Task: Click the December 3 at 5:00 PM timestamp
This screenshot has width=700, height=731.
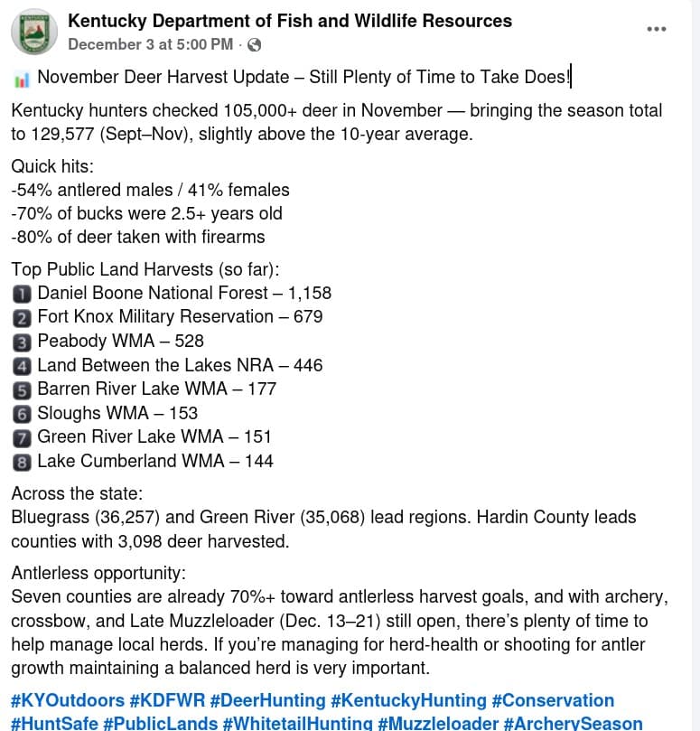Action: [x=150, y=44]
